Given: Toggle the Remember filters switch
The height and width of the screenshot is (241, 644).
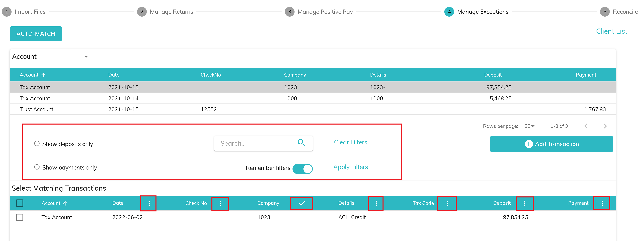Looking at the screenshot, I should (x=302, y=169).
